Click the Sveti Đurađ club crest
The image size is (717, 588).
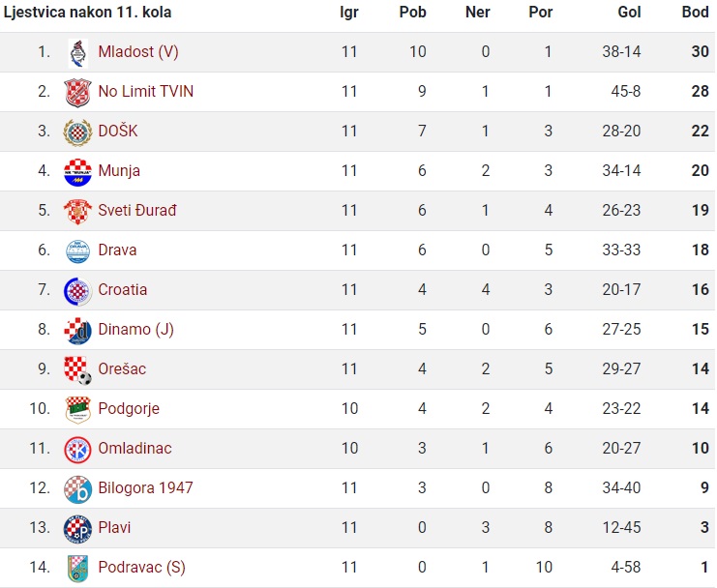point(77,211)
